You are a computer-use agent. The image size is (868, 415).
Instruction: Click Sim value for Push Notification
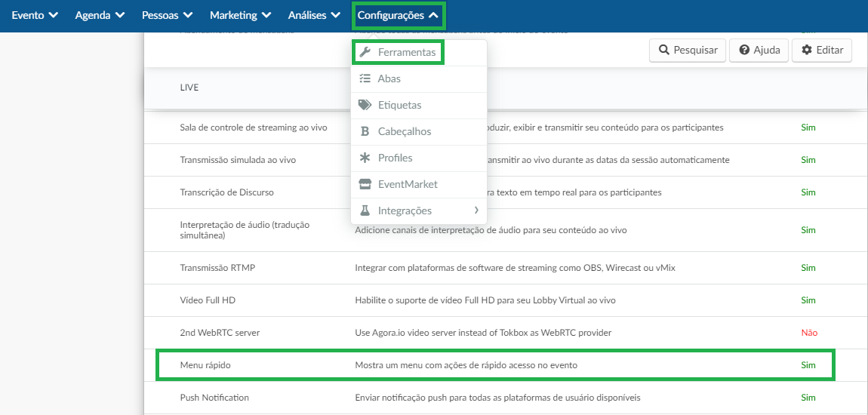[808, 398]
